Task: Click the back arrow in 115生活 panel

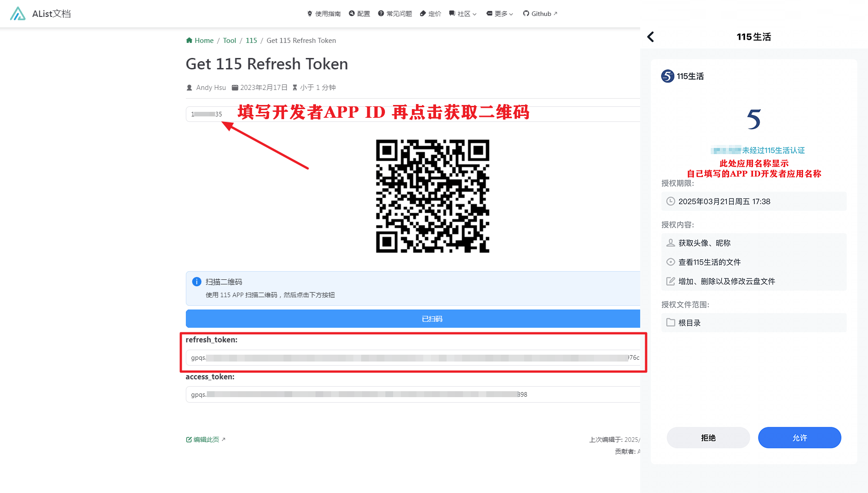Action: 651,37
